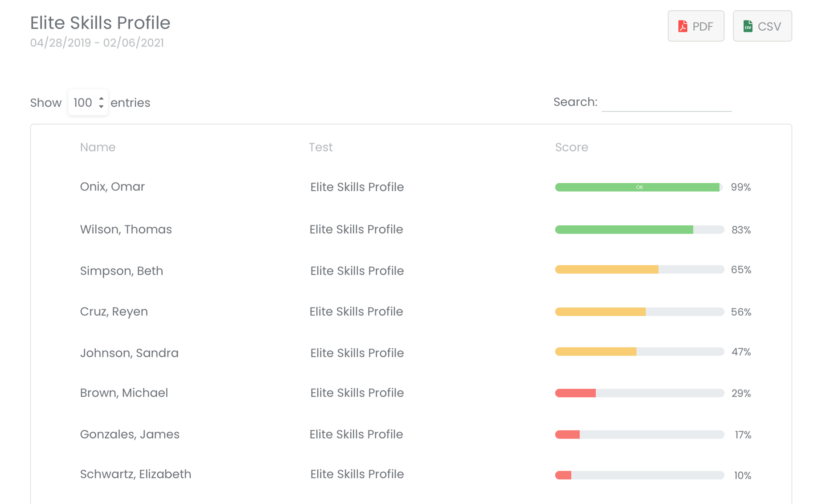
Task: Sort table by Test column header
Action: [320, 147]
